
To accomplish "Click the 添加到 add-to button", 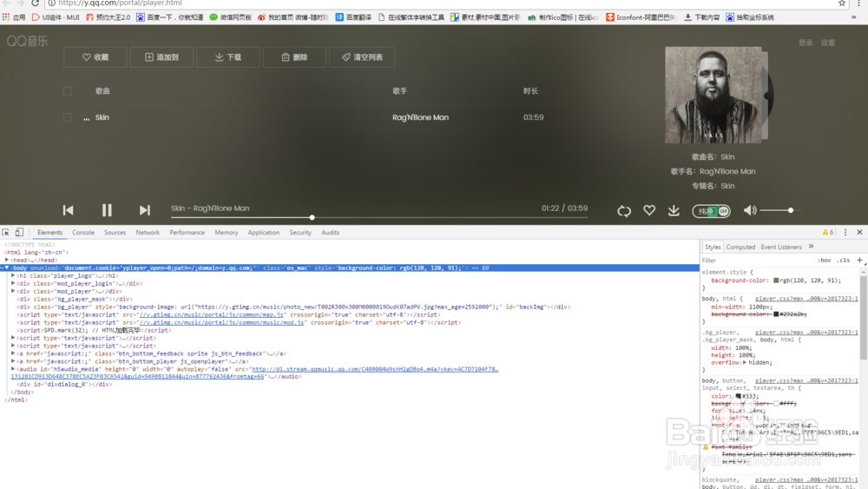I will coord(161,57).
